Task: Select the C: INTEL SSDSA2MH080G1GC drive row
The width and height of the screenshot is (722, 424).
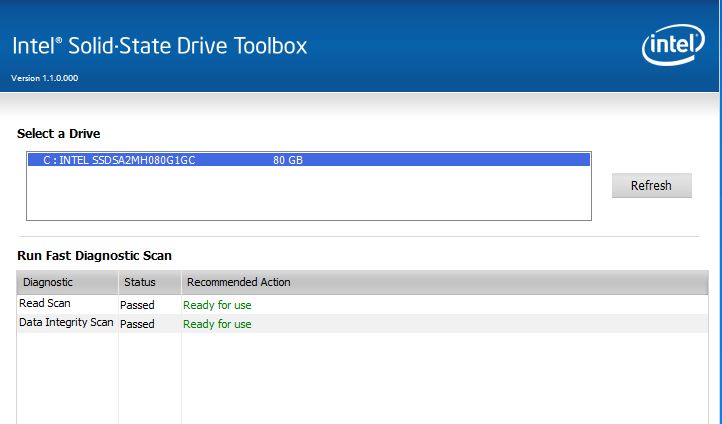Action: (x=309, y=160)
